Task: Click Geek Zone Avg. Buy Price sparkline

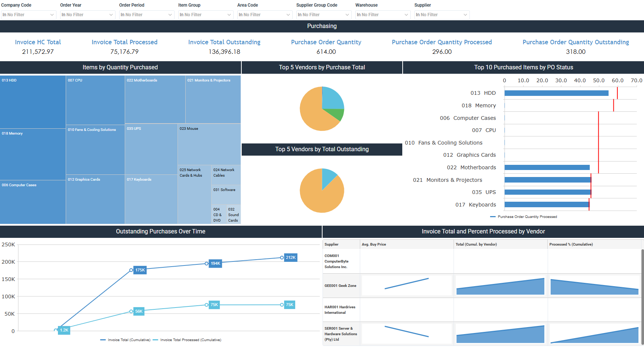Action: 407,285
